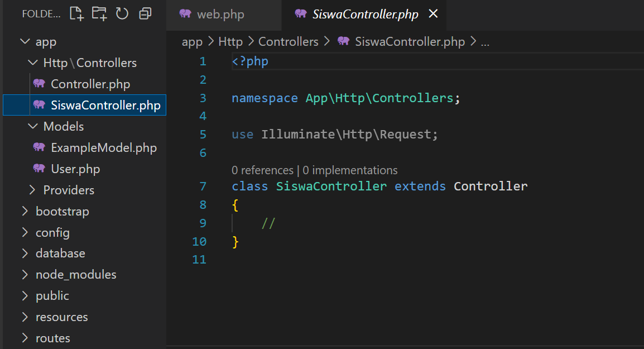
Task: Collapse the app folder
Action: pos(46,42)
